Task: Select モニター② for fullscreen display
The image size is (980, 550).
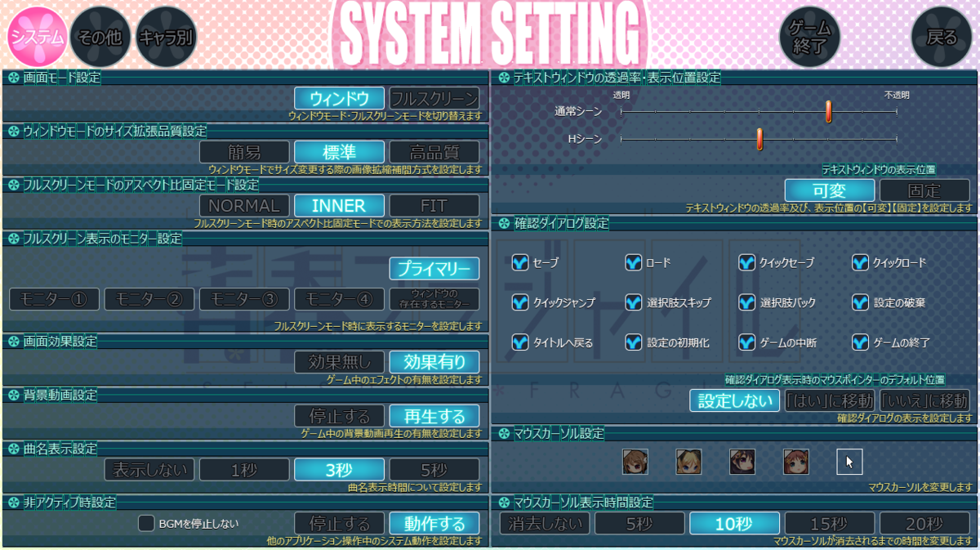Action: 150,299
